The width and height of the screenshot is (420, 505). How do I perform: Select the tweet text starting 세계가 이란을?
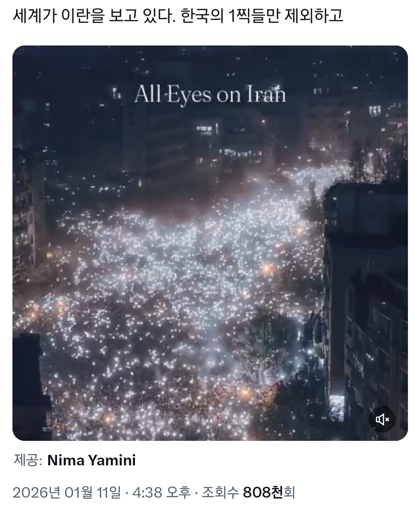(x=178, y=16)
